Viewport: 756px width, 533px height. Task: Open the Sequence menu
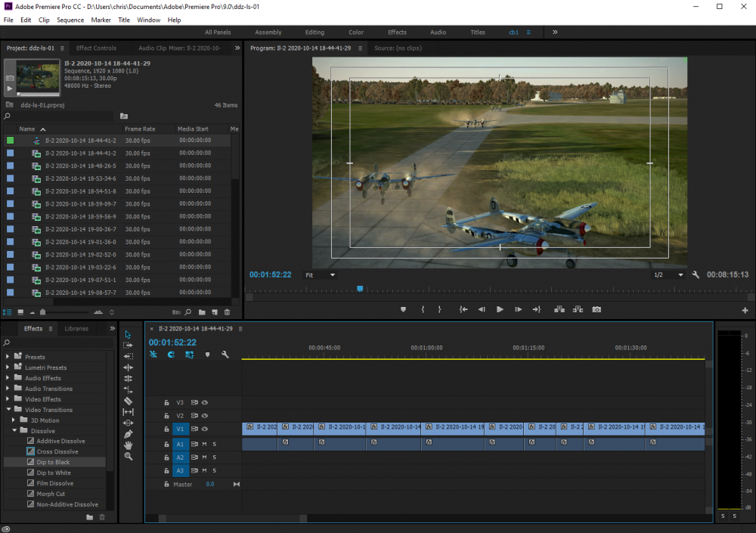70,20
